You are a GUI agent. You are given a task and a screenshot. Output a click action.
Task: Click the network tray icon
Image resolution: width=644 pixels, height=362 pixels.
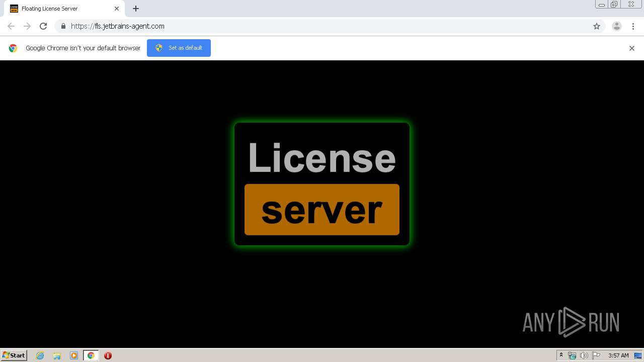[572, 355]
